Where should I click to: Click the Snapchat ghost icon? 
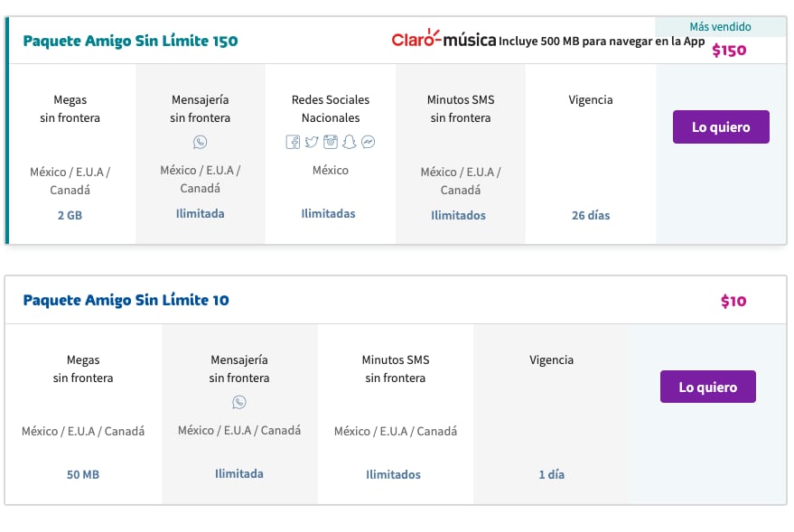pyautogui.click(x=350, y=142)
